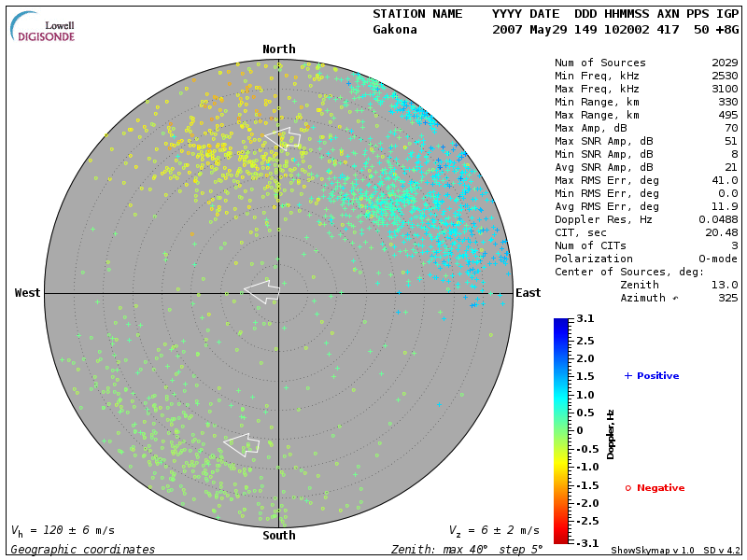Click the white velocity arrow near North
747x560 pixels.
(x=283, y=138)
